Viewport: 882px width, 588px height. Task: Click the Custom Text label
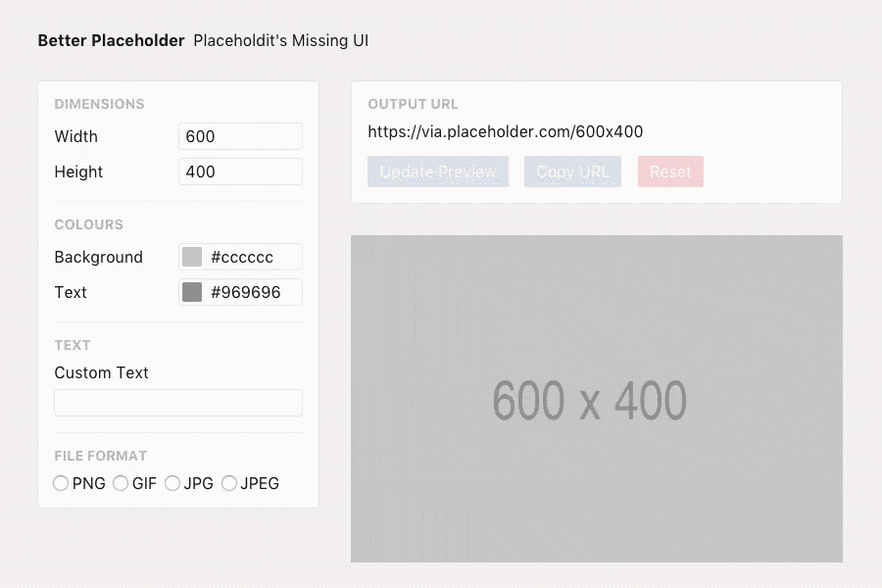[x=102, y=372]
